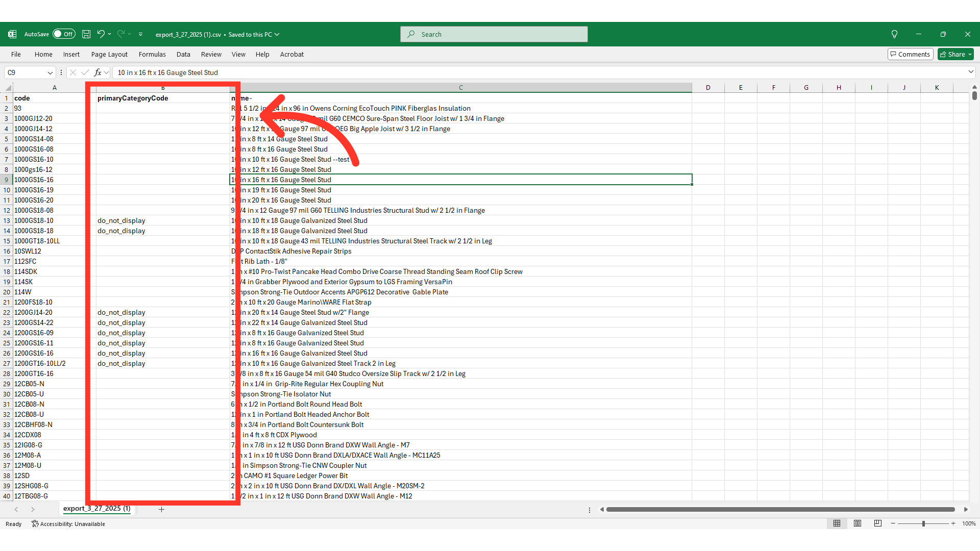
Task: Switch to Page Break Preview view icon
Action: point(877,523)
